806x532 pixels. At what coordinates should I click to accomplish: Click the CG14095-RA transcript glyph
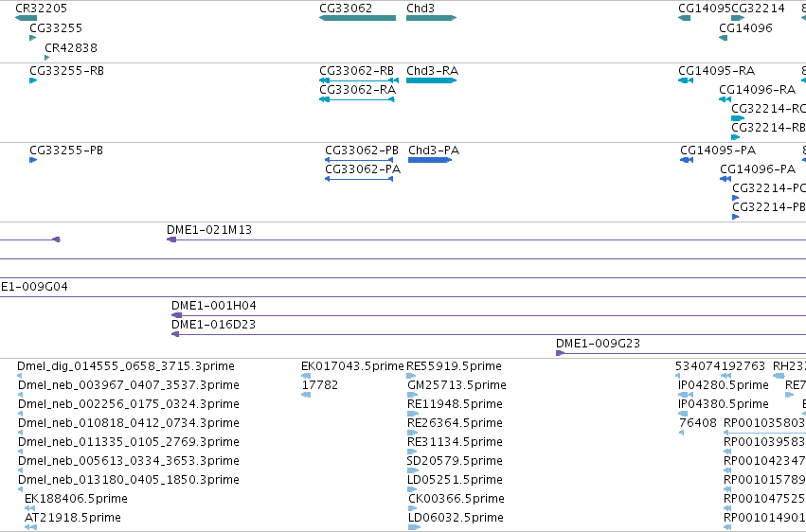click(686, 80)
